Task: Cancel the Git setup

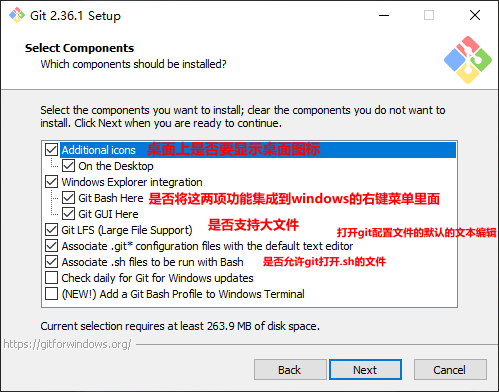Action: [x=450, y=370]
